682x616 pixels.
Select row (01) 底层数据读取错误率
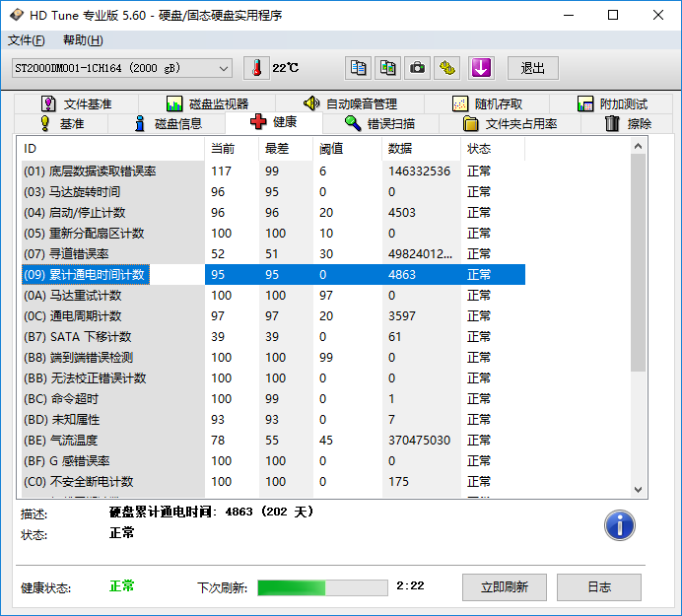pyautogui.click(x=274, y=171)
